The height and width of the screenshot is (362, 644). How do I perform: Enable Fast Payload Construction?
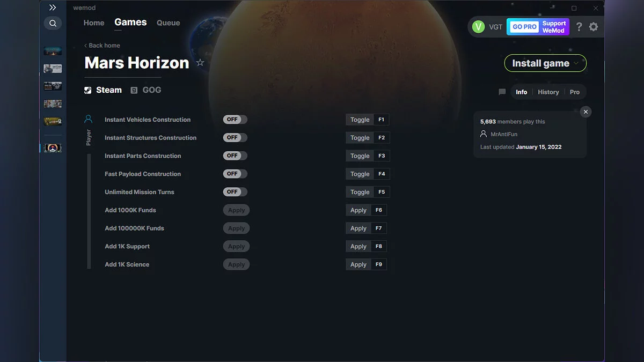[235, 174]
